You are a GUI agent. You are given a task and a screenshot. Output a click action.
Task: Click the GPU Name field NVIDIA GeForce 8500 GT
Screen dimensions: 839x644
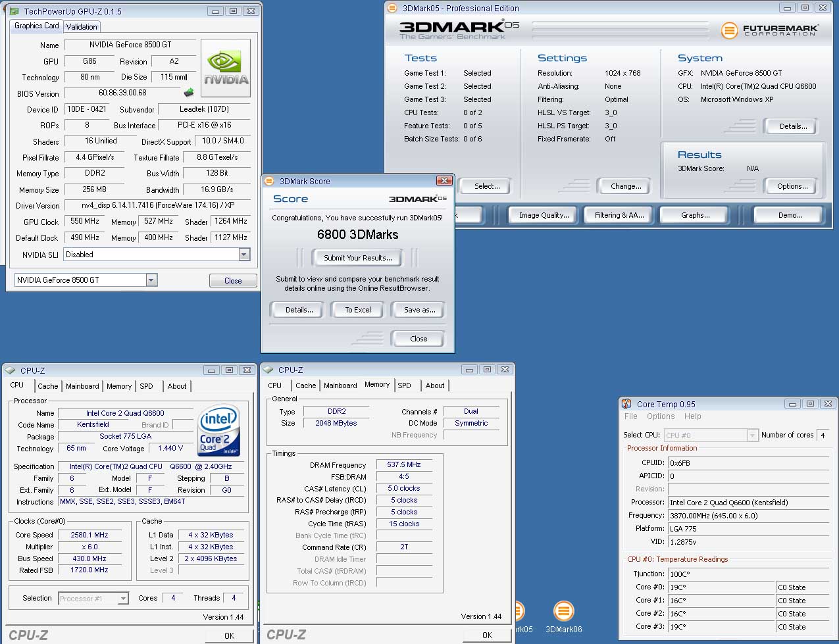(x=130, y=45)
